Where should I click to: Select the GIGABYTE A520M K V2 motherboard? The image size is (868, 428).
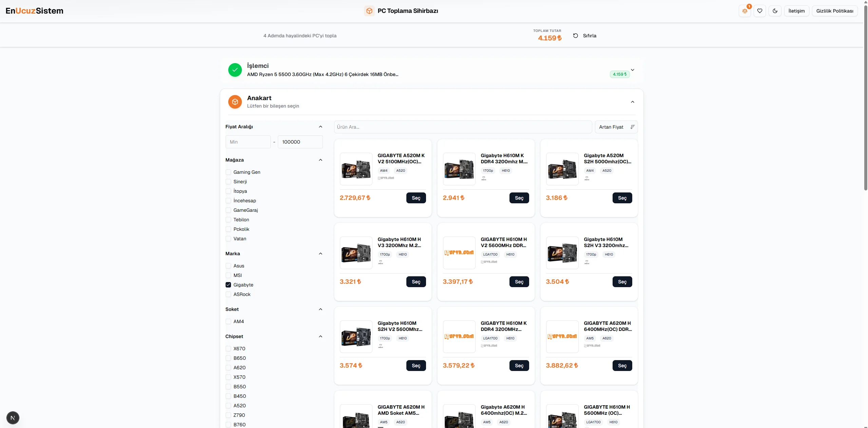[x=416, y=198]
